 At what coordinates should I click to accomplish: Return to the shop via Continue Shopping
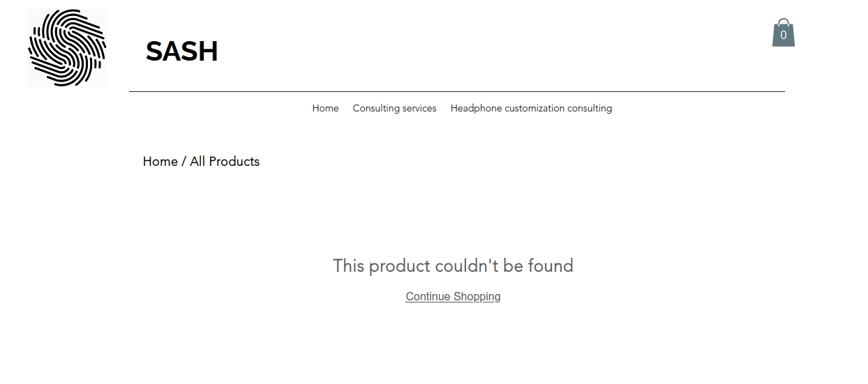(x=453, y=297)
